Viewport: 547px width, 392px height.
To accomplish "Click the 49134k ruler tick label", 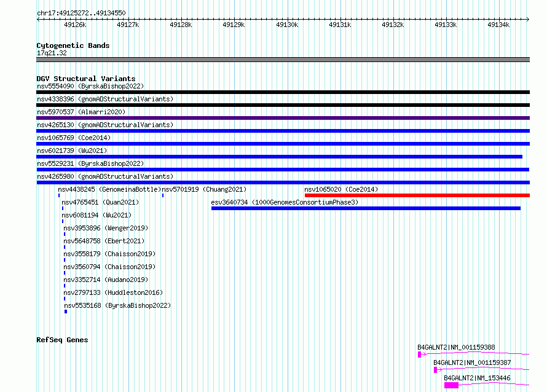I will [x=498, y=25].
